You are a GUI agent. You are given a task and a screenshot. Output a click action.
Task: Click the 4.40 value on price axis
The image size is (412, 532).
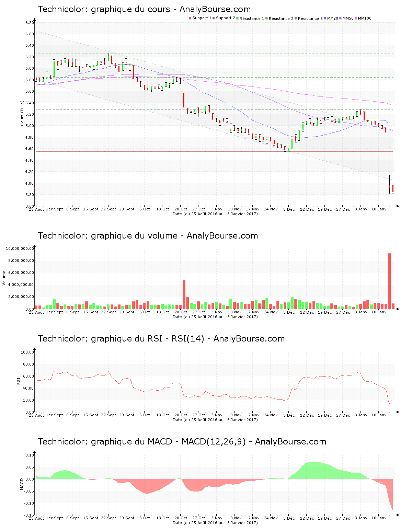tap(30, 160)
